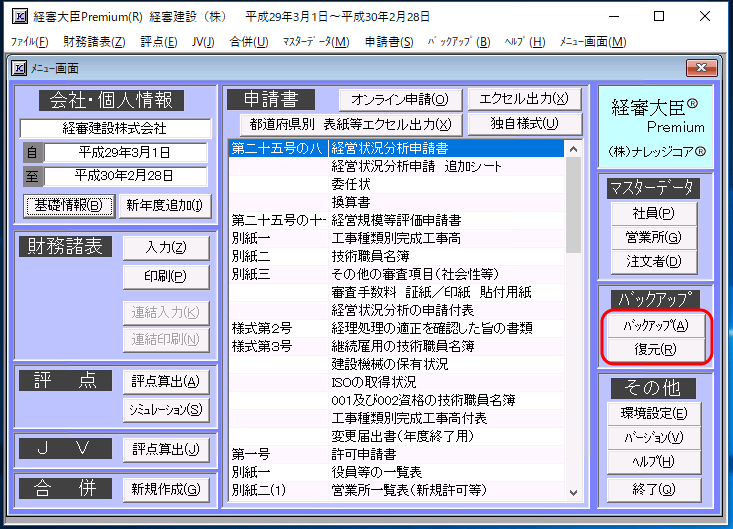733x529 pixels.
Task: Click the 注文者(D) button
Action: [654, 262]
